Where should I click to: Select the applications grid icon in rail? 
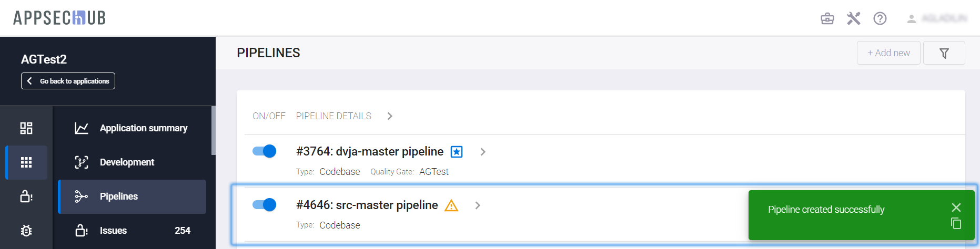coord(26,162)
